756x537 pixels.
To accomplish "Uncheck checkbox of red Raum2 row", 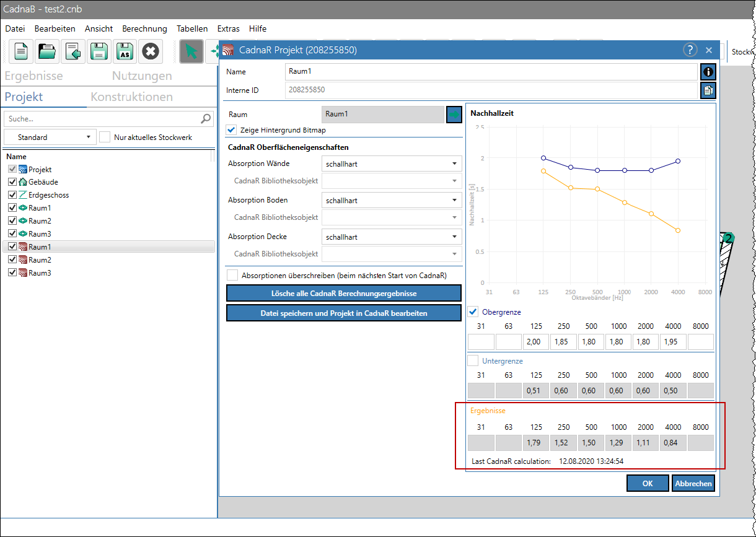I will [12, 260].
